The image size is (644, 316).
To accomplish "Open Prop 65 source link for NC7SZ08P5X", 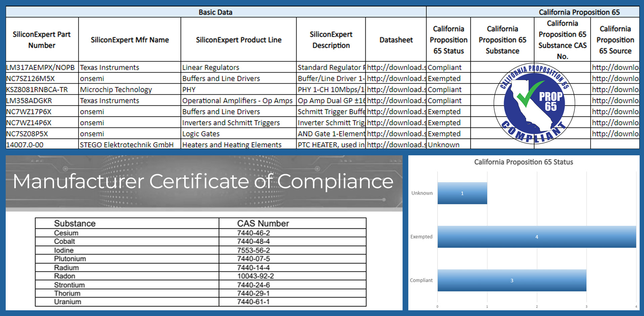I will 615,134.
